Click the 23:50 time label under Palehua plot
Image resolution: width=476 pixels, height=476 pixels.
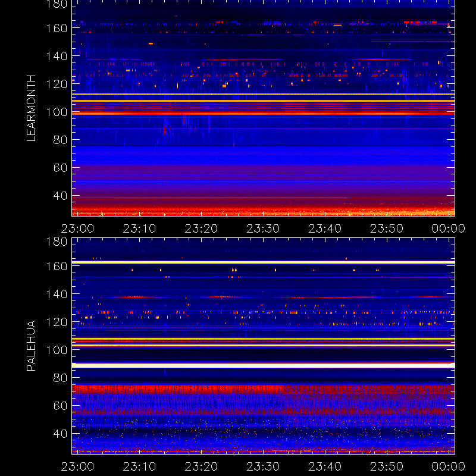(x=387, y=466)
